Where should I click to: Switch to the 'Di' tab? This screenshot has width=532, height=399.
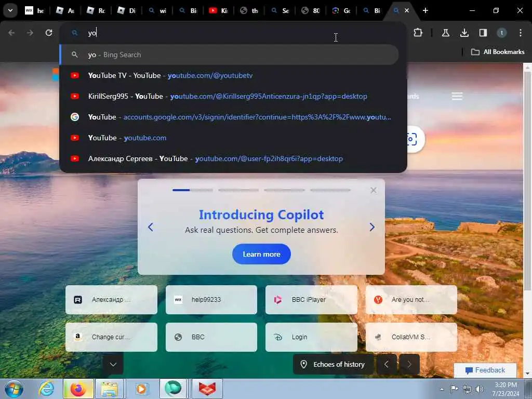click(127, 10)
